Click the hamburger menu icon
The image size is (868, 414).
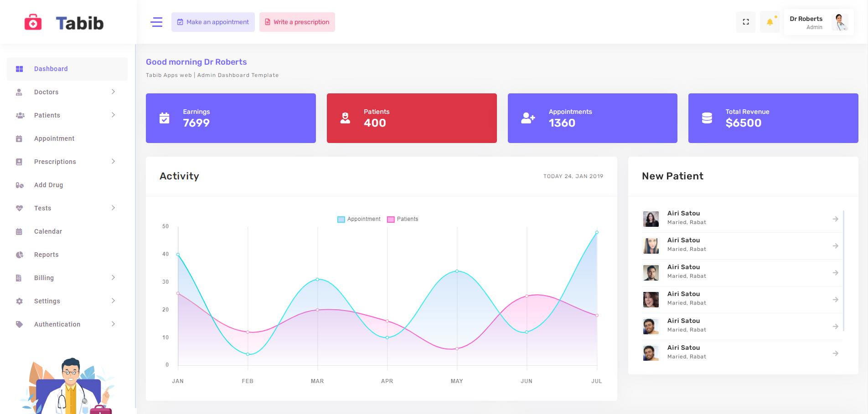(x=156, y=22)
